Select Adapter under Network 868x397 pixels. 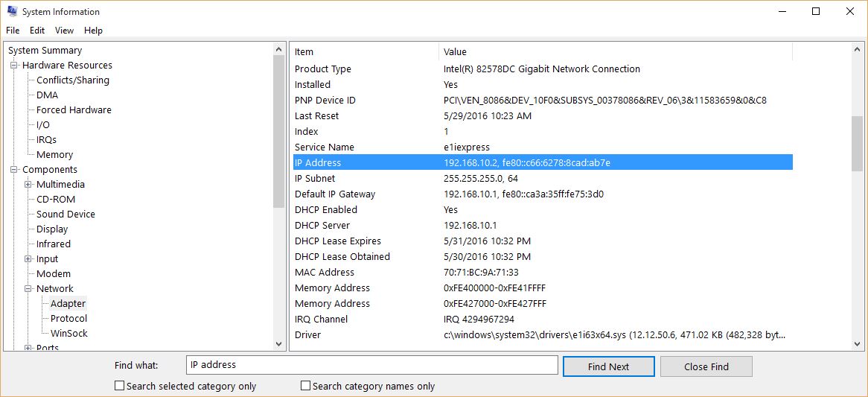point(68,303)
